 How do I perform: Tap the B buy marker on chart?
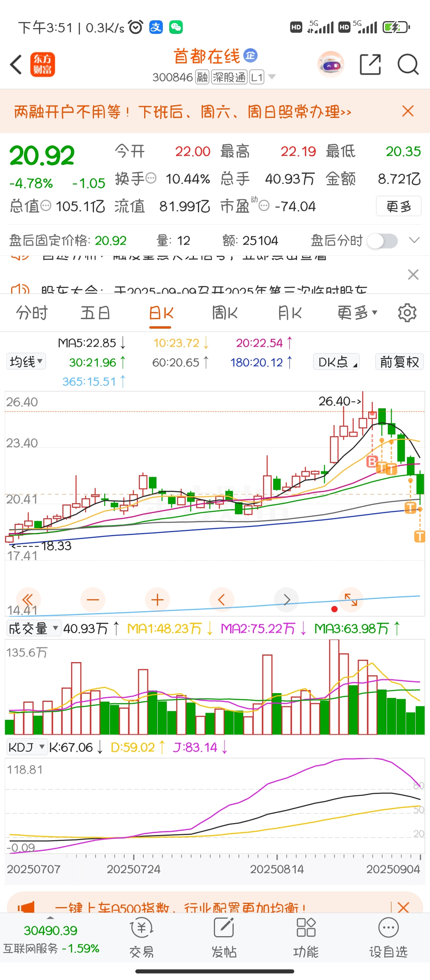click(x=372, y=462)
